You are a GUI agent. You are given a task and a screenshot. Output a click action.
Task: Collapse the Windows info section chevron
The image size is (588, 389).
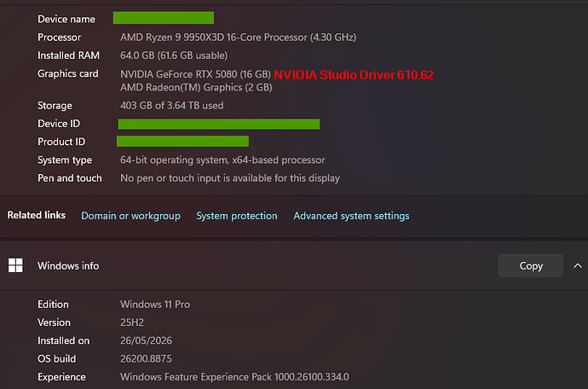point(578,266)
